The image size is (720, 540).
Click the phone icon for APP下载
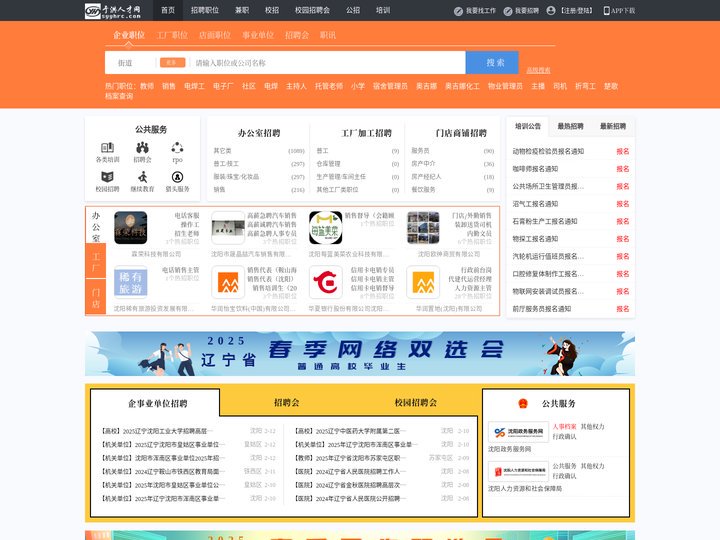606,11
